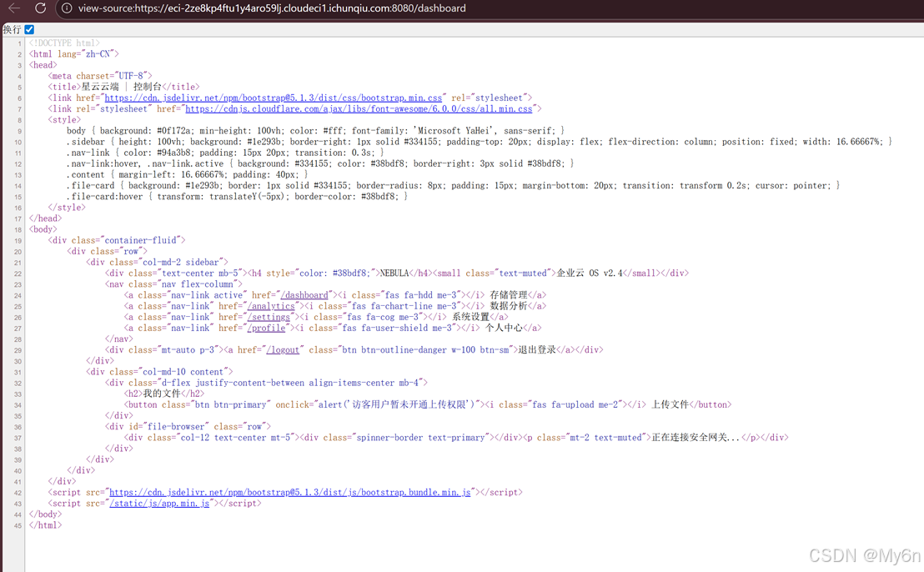Click the .nav-link:hover CSS rule line
Screen dimensions: 924x572
(x=320, y=163)
